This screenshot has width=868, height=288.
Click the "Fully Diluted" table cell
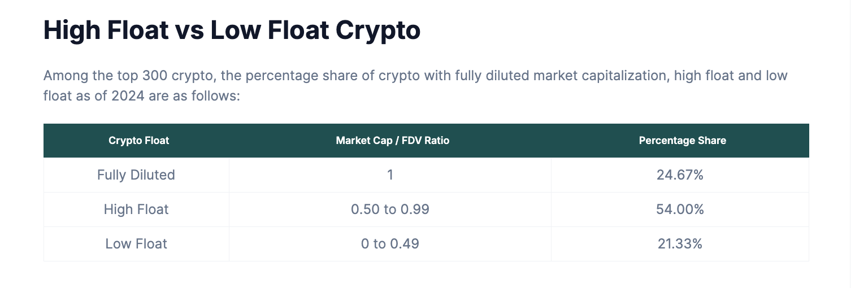[x=136, y=175]
